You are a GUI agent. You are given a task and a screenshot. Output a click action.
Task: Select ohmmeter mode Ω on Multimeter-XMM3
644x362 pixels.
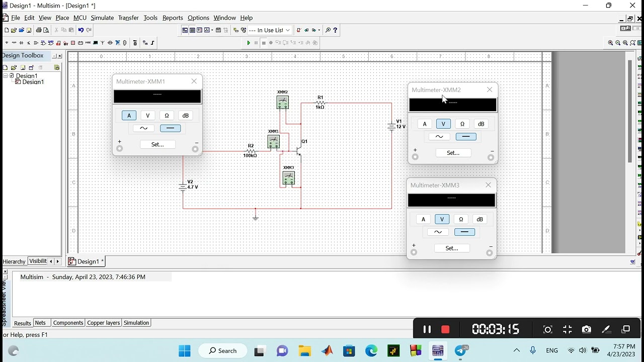point(461,219)
